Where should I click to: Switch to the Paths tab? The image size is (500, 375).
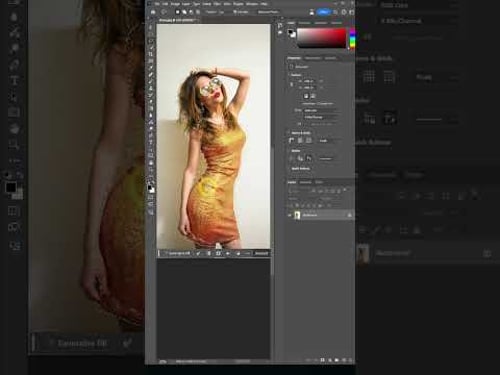pos(319,182)
